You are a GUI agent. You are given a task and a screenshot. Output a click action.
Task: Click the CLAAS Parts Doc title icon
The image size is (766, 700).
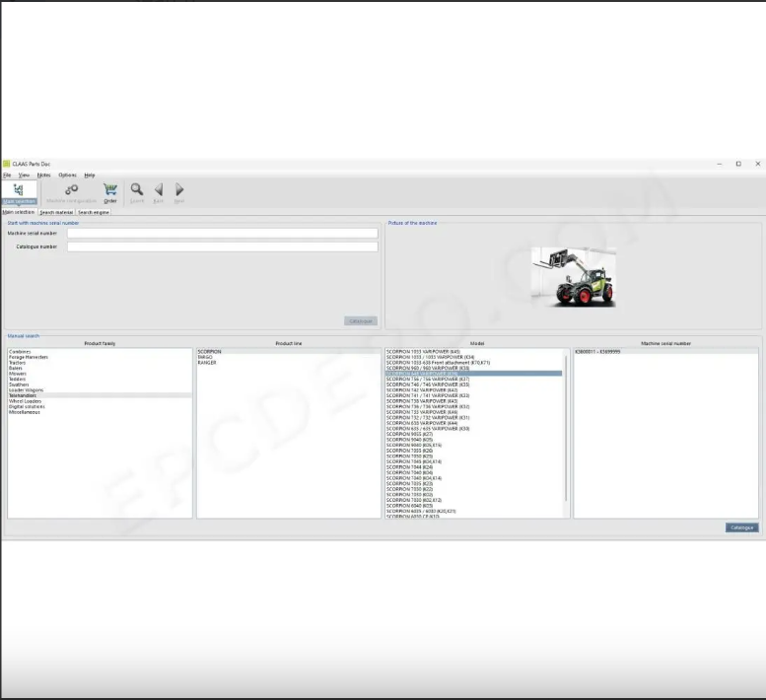(x=6, y=164)
